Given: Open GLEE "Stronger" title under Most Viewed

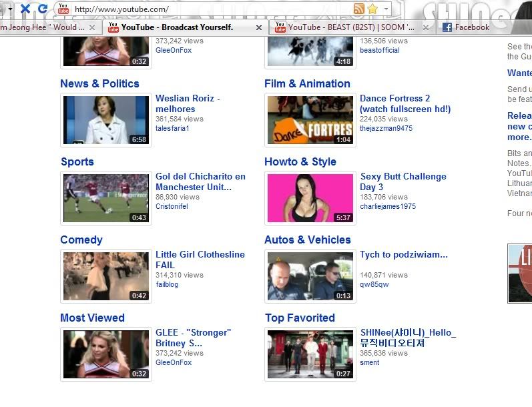Looking at the screenshot, I should [x=193, y=338].
